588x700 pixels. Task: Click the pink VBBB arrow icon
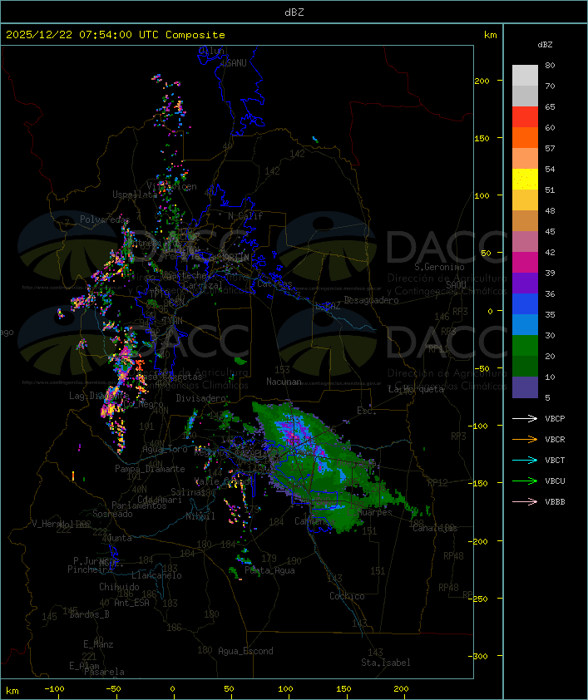tap(525, 502)
